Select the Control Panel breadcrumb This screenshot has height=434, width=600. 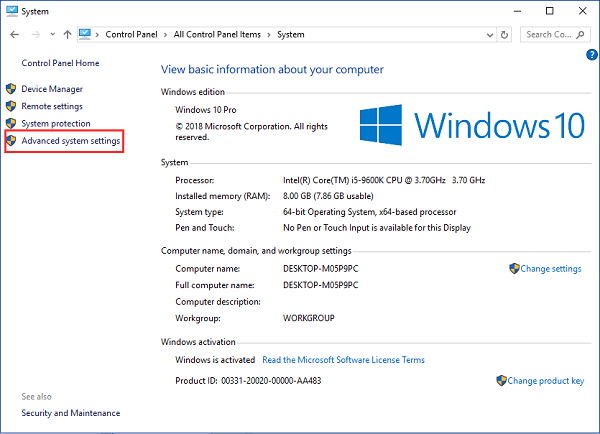(x=131, y=35)
